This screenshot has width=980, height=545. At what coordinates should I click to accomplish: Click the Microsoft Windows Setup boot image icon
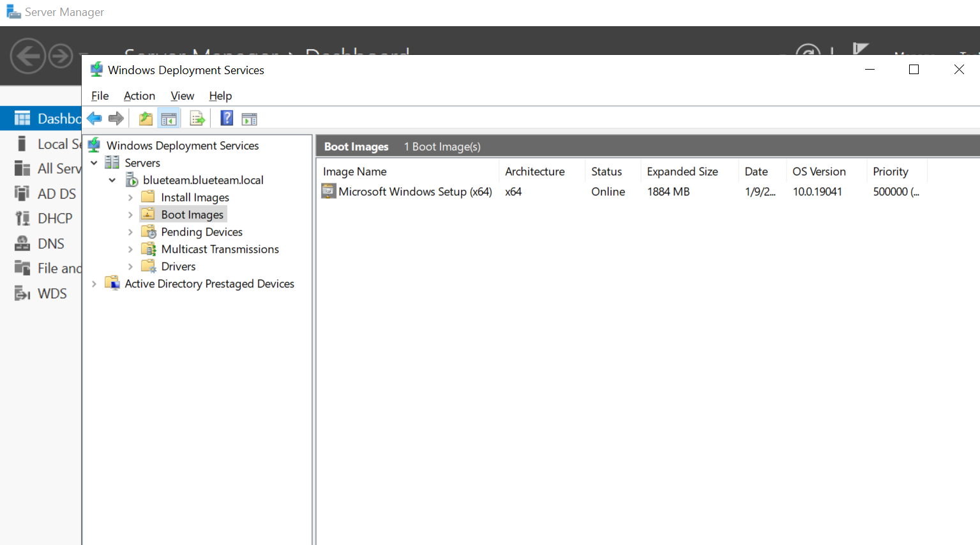pos(329,191)
